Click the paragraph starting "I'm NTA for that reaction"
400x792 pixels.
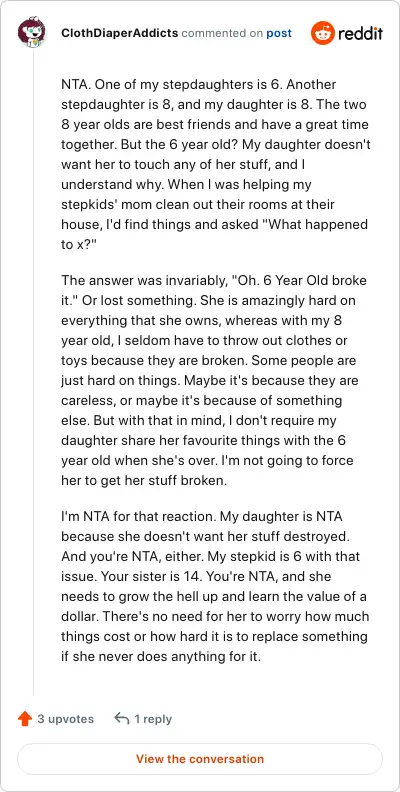click(x=216, y=586)
